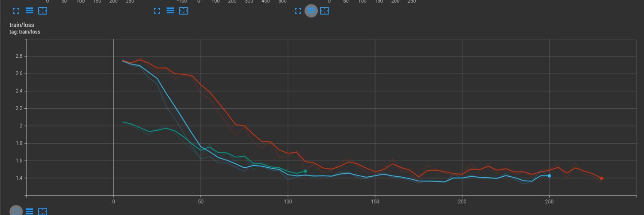Screen dimensions: 644x215
Task: Expand icon left of the highlighted log-scale button
Action: (x=298, y=11)
